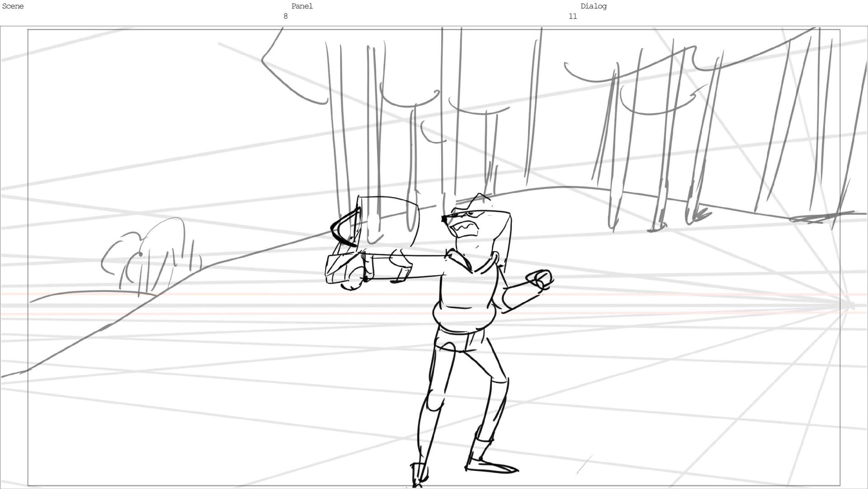The width and height of the screenshot is (868, 489).
Task: Select the panel number 8
Action: (x=285, y=16)
